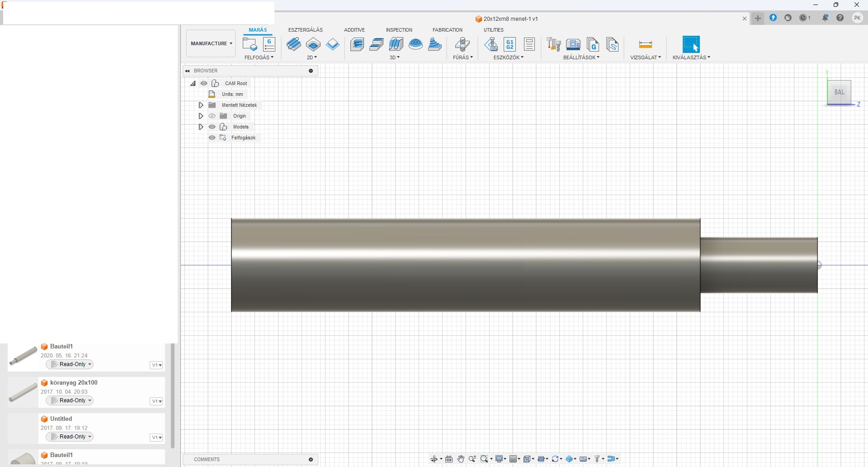The width and height of the screenshot is (868, 467).
Task: Open the machine library icon
Action: click(573, 44)
